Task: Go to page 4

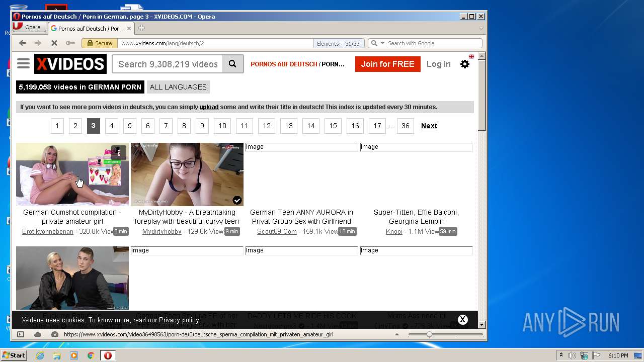Action: [x=112, y=126]
